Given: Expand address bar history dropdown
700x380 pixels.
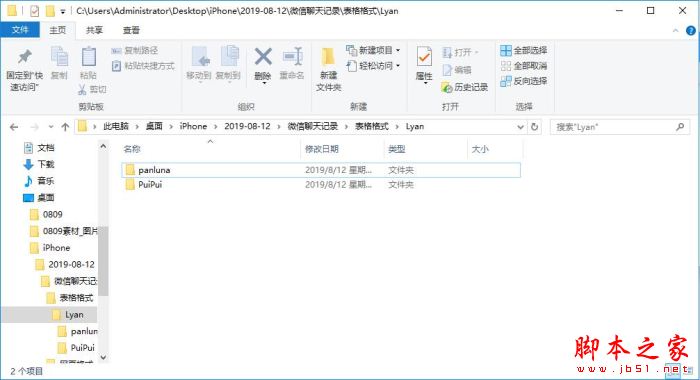Looking at the screenshot, I should pyautogui.click(x=520, y=127).
